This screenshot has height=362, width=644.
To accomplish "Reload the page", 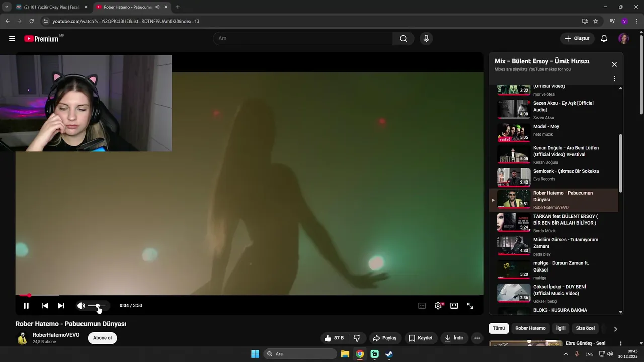I will pos(31,21).
